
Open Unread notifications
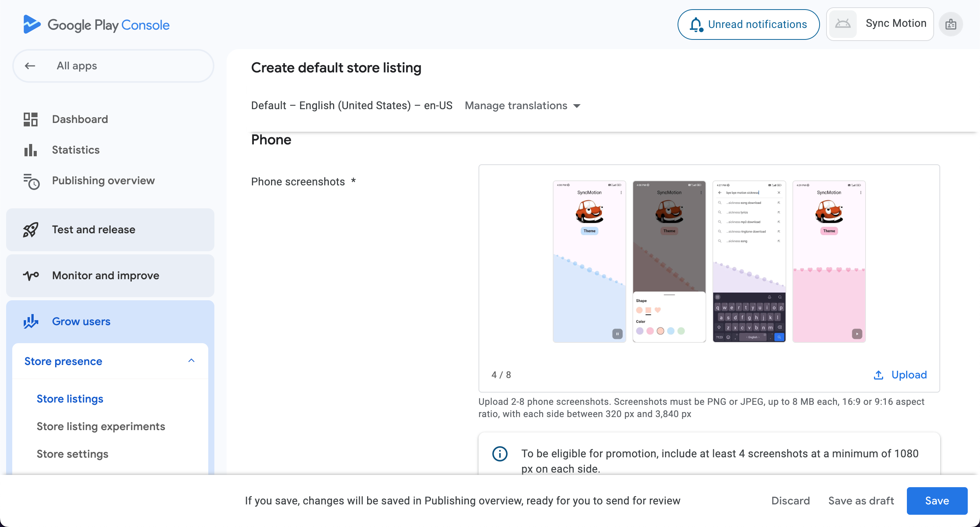click(x=748, y=25)
